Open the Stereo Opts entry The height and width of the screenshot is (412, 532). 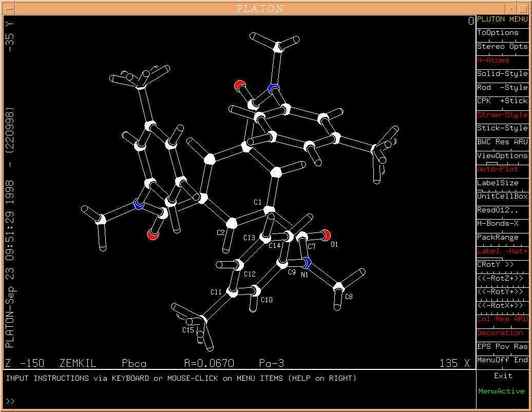point(502,46)
